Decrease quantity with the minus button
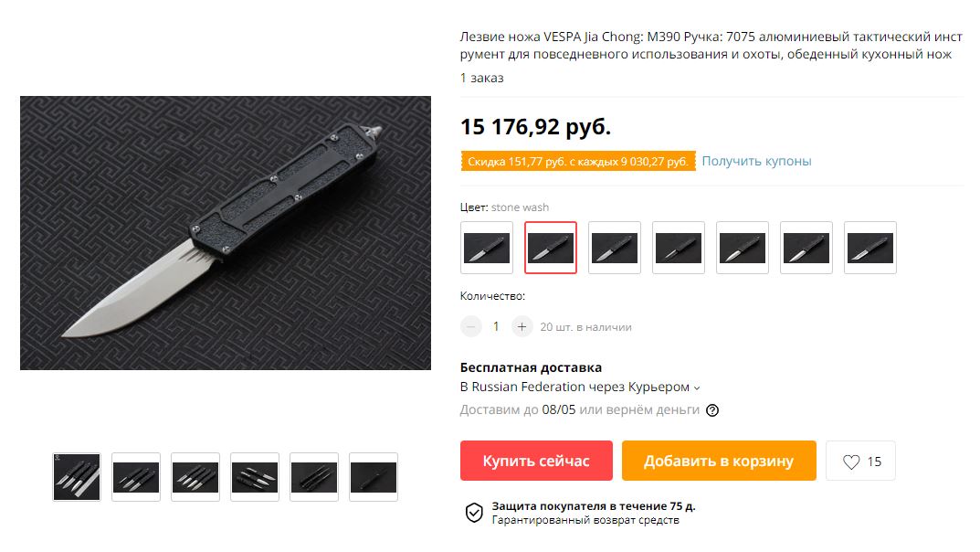980x552 pixels. click(471, 326)
